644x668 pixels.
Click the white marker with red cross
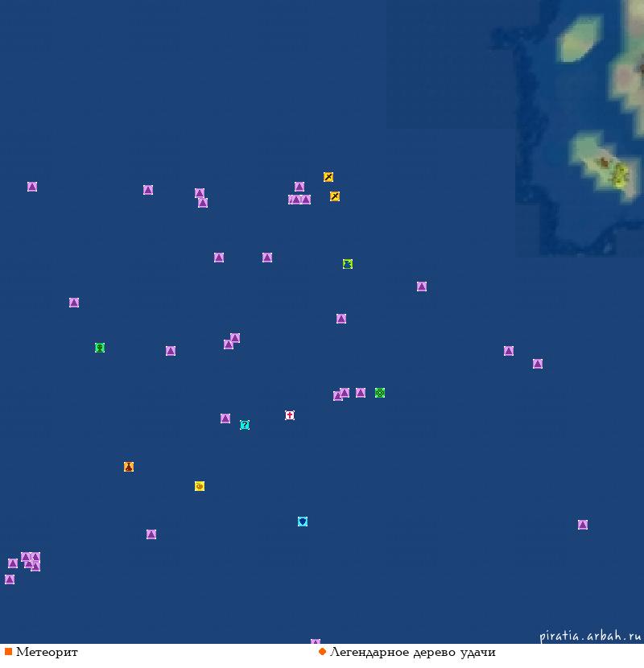point(290,415)
